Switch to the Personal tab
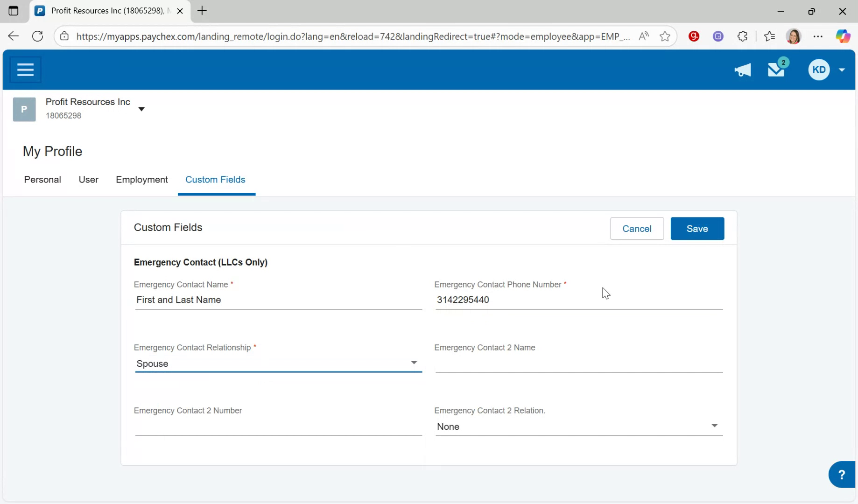The image size is (858, 504). 42,180
